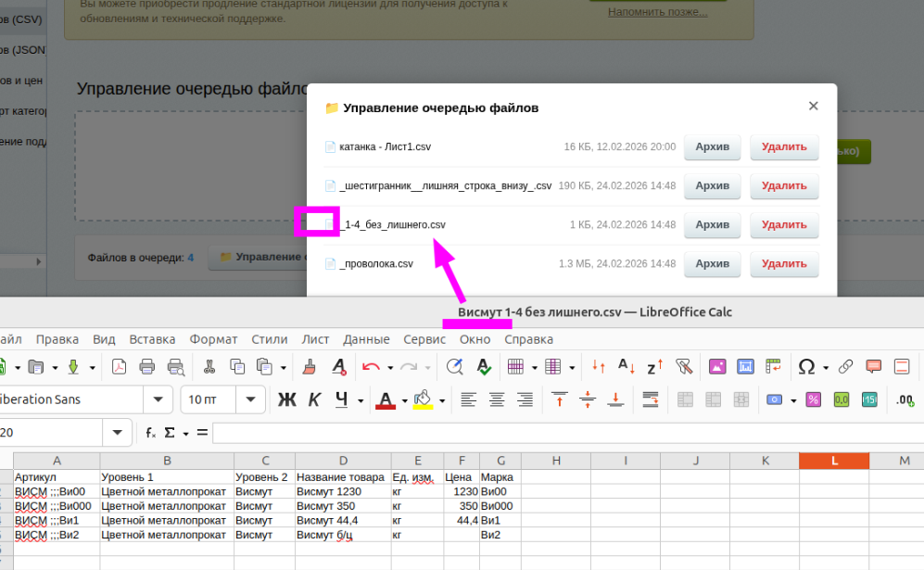This screenshot has width=924, height=570.
Task: Open the Формат menu
Action: pos(213,339)
